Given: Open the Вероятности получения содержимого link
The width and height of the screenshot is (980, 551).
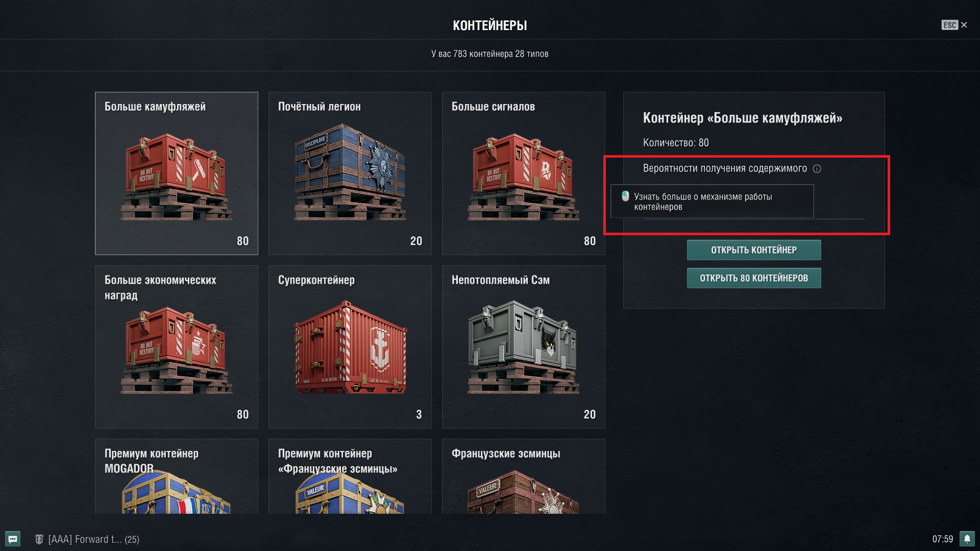Looking at the screenshot, I should [725, 168].
